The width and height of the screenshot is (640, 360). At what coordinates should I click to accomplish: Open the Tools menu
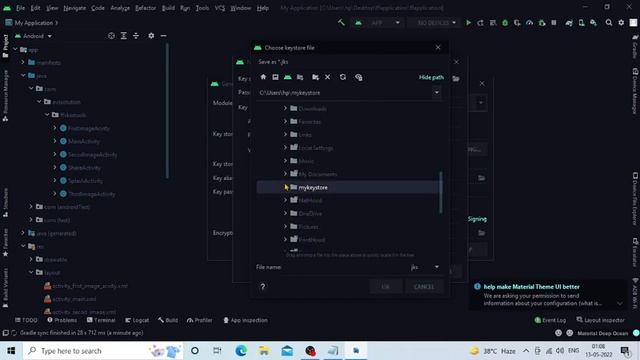click(x=202, y=8)
